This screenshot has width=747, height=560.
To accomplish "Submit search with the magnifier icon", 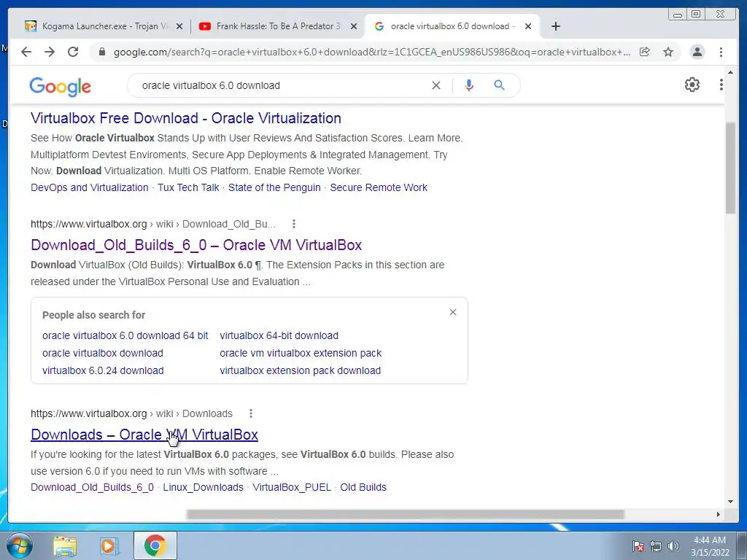I will [499, 85].
